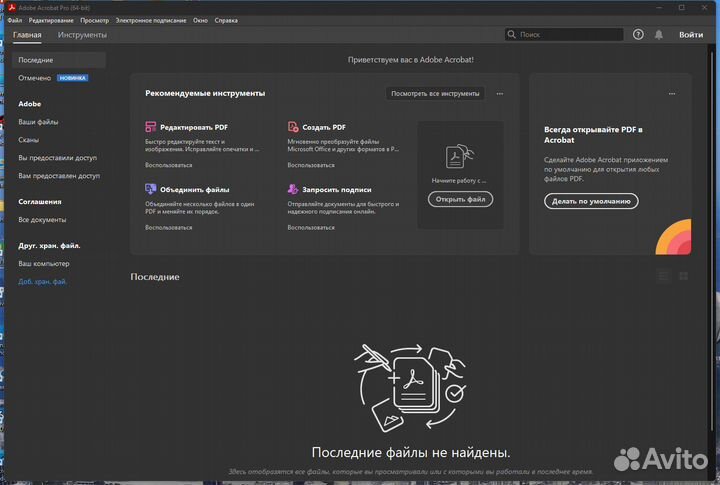Open Сканы in the sidebar

(x=28, y=140)
